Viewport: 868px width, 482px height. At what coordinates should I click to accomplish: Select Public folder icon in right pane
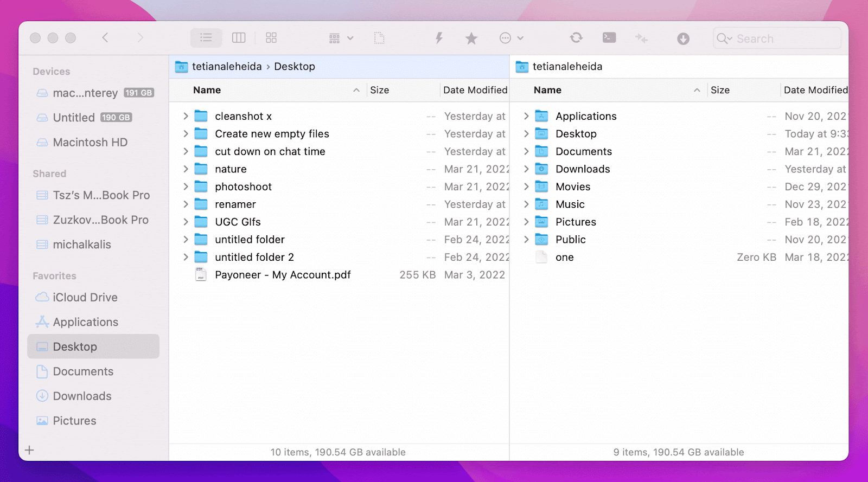tap(541, 240)
